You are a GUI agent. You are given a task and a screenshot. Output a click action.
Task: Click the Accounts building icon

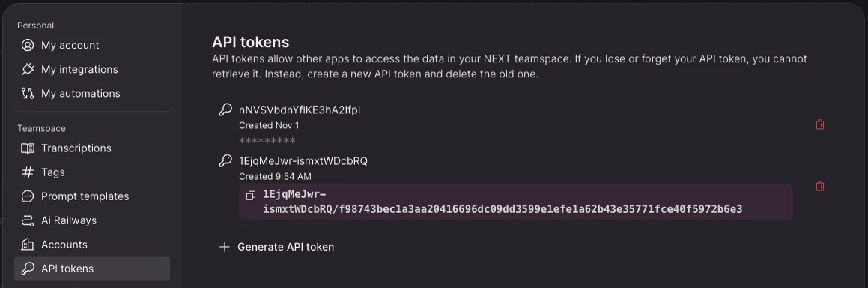(x=28, y=244)
